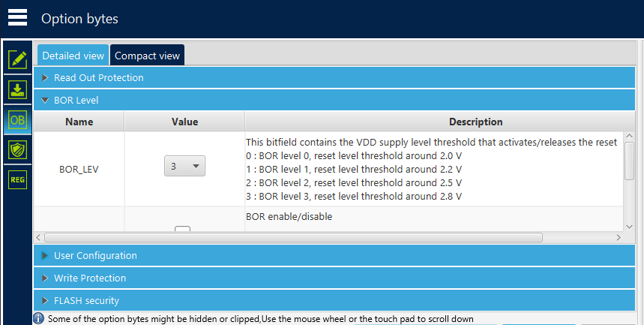Switch to the Compact view tab

coord(147,56)
